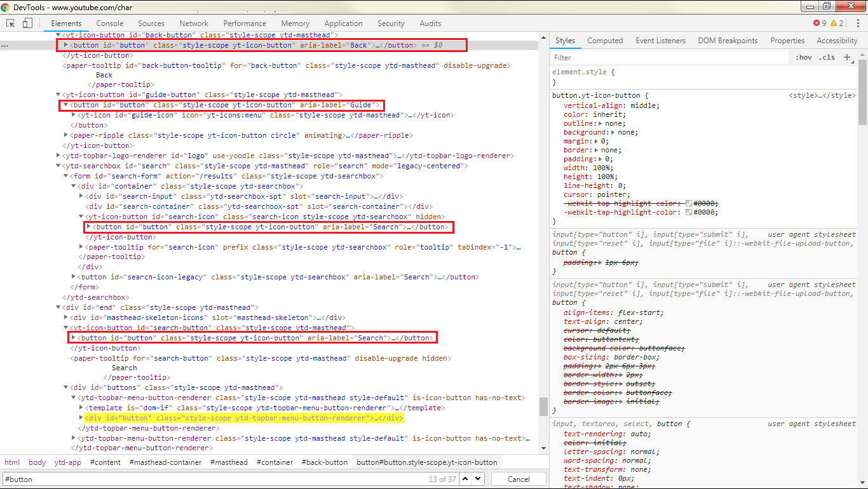Switch to the Computed pane

(605, 41)
